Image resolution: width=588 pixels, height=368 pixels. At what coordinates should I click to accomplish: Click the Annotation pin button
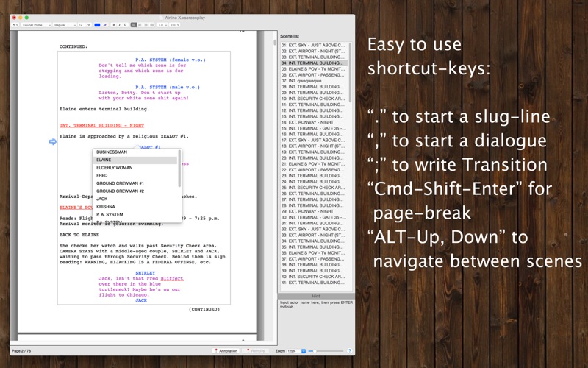226,351
